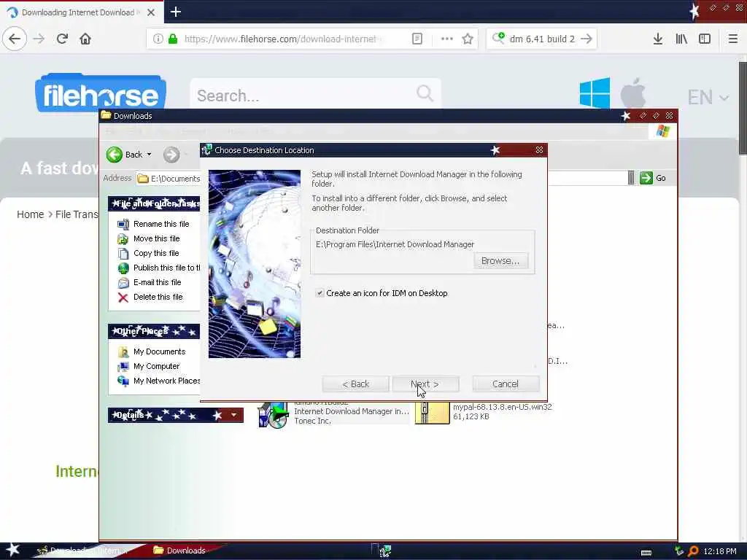This screenshot has height=560, width=747.
Task: Click the taskbar start star button
Action: click(12, 550)
